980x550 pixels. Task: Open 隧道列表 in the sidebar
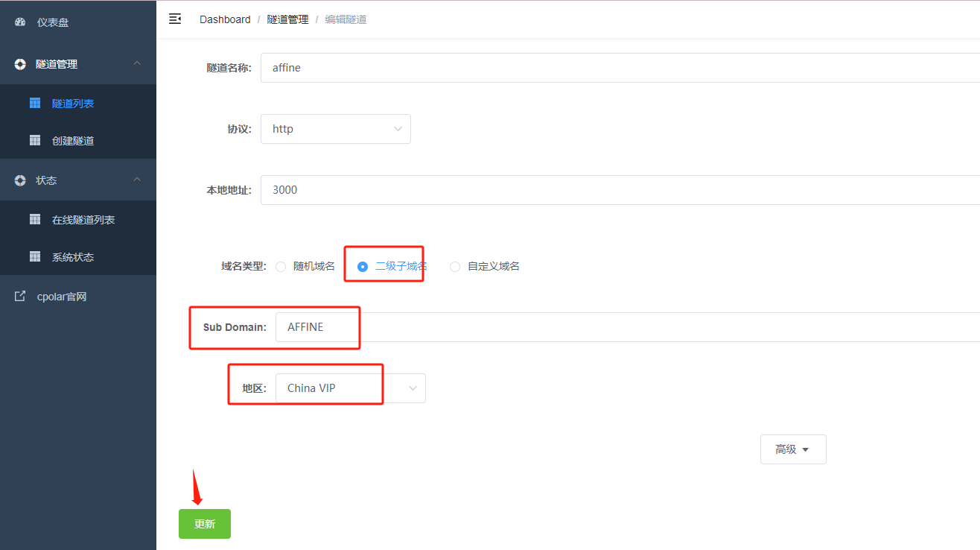78,104
